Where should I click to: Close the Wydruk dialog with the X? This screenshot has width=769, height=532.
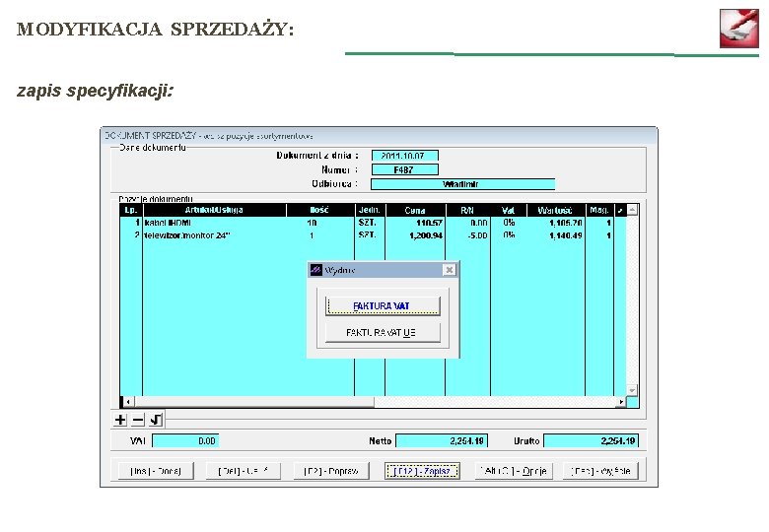(x=449, y=270)
